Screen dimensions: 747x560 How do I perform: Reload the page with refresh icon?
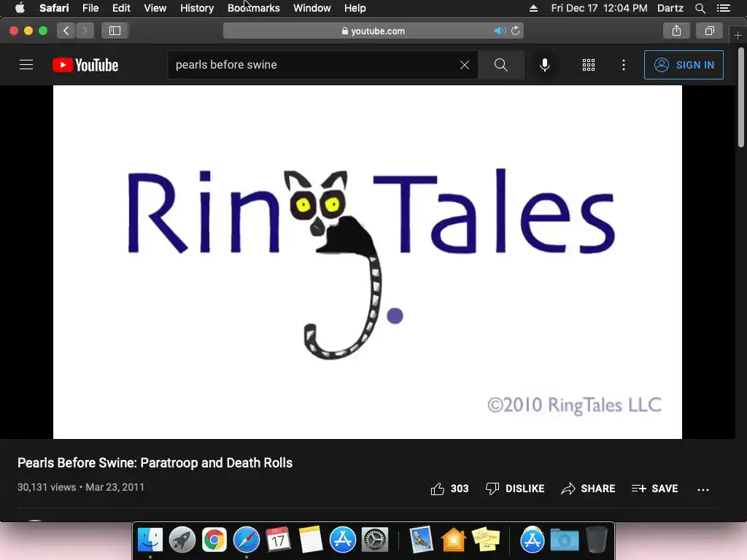click(x=516, y=31)
